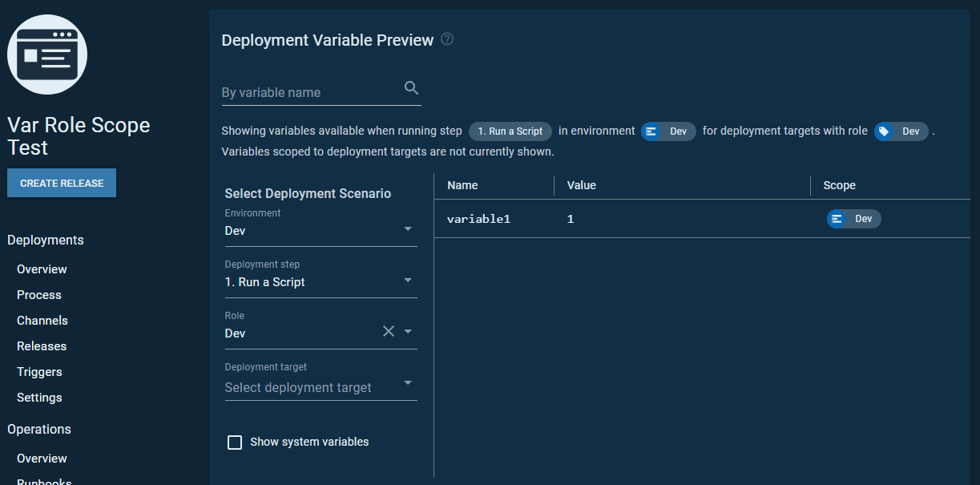This screenshot has height=485, width=980.
Task: Switch to the Process section
Action: point(38,294)
